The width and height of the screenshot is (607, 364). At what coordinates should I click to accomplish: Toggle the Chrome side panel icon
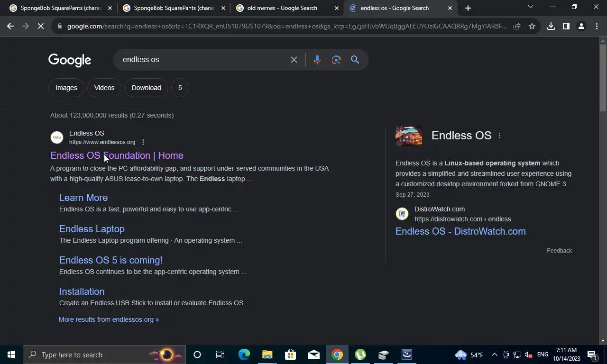click(566, 27)
